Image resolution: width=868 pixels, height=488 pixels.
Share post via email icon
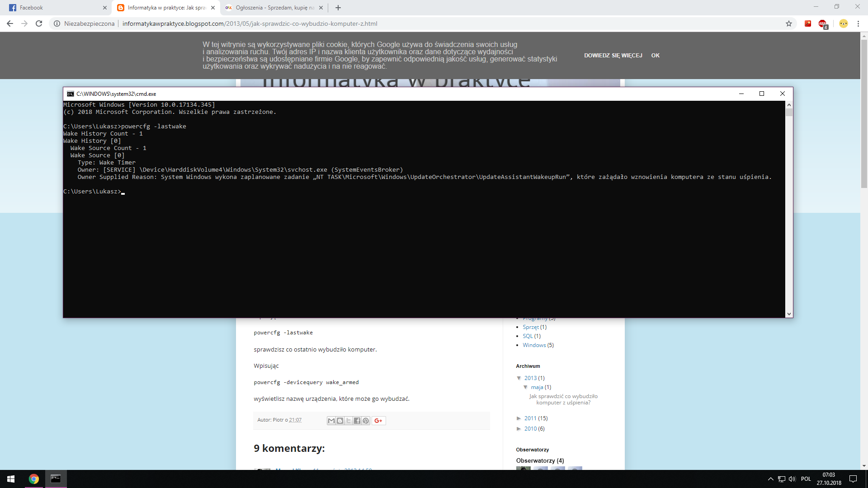pyautogui.click(x=331, y=421)
